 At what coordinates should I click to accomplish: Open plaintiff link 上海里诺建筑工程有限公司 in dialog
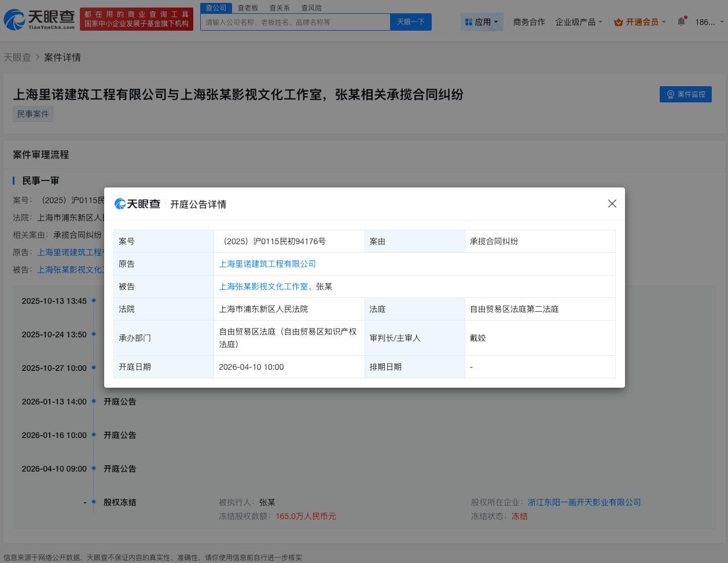click(x=267, y=263)
